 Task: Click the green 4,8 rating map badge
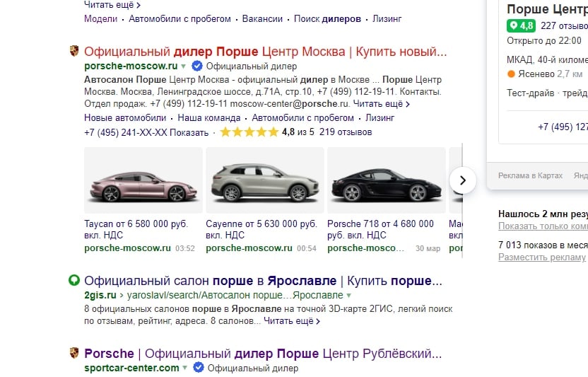(x=522, y=26)
